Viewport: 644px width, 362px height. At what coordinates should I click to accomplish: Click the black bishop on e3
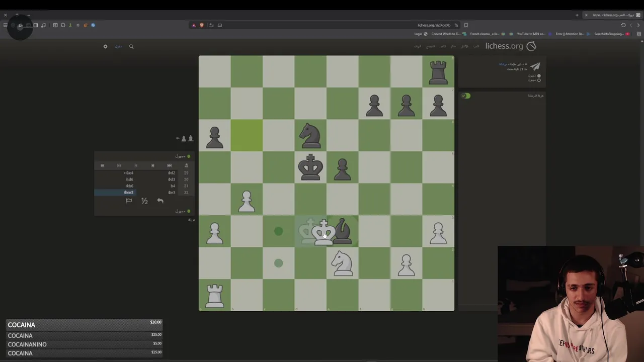[x=343, y=231]
